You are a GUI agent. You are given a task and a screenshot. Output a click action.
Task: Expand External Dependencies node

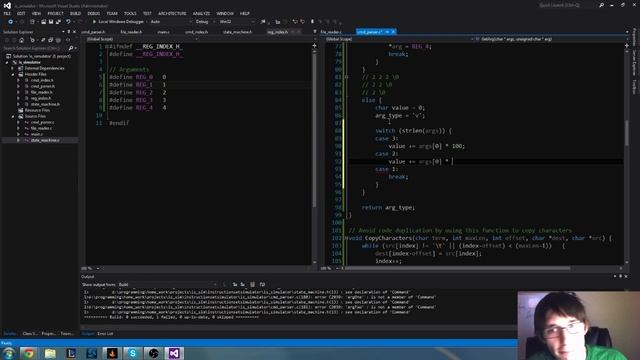coord(13,68)
